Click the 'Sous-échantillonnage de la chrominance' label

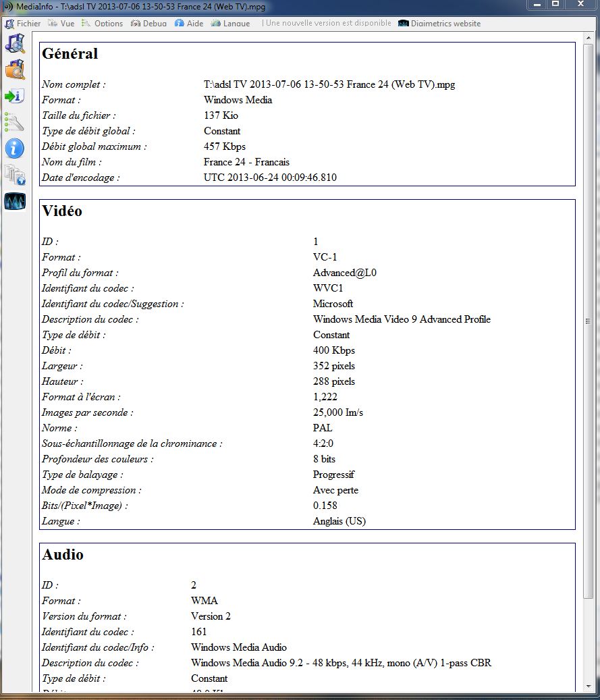132,443
